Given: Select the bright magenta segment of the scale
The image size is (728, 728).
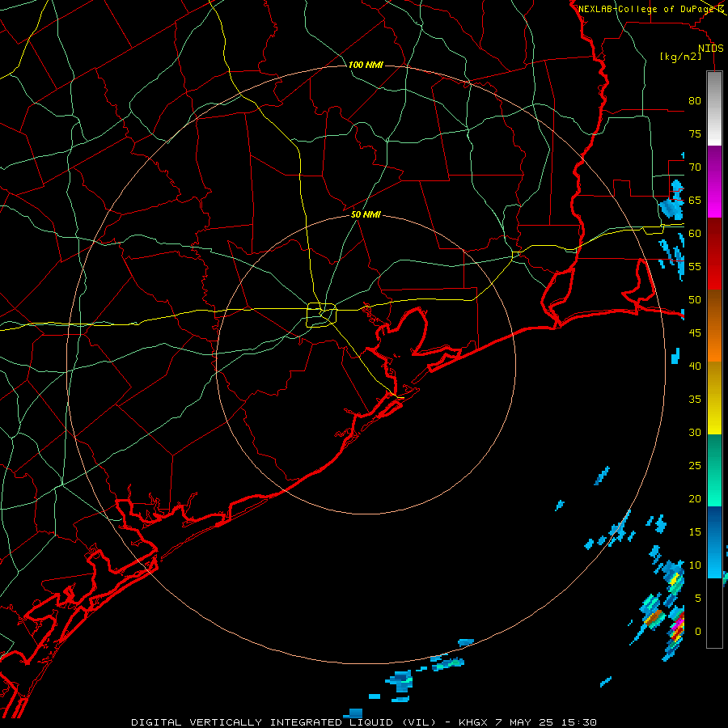Looking at the screenshot, I should [714, 199].
